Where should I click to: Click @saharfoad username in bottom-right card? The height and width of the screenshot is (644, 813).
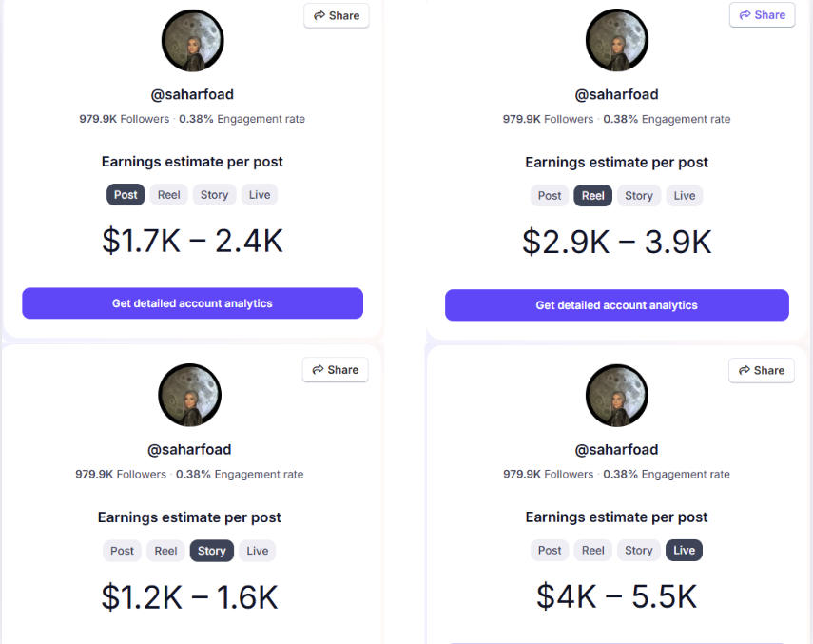[x=616, y=450]
